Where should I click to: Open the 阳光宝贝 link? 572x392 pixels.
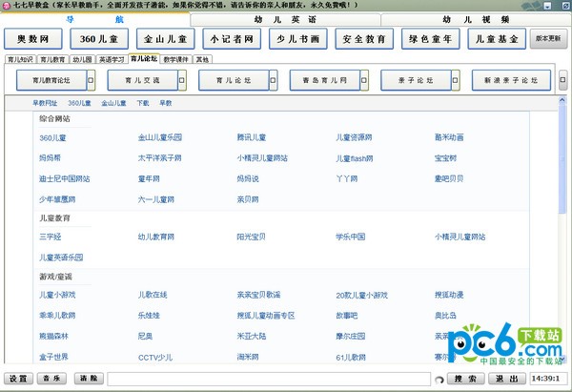251,237
